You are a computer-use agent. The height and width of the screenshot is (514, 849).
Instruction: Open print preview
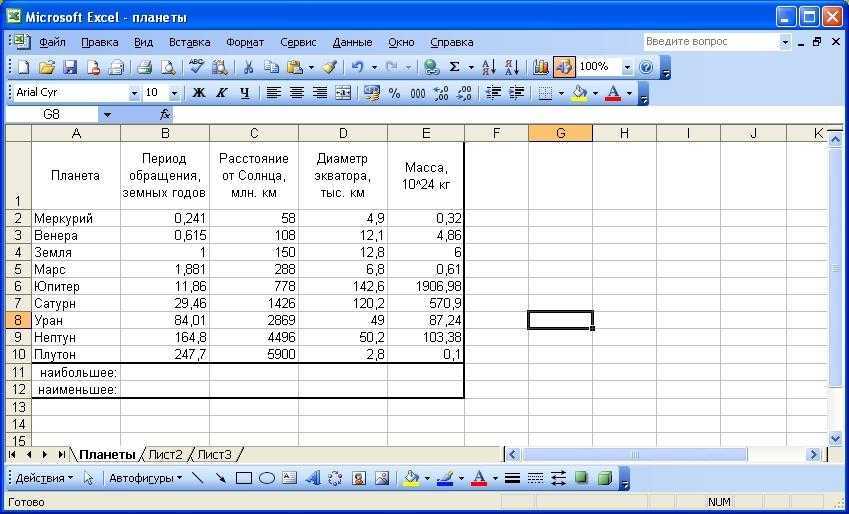coord(168,67)
